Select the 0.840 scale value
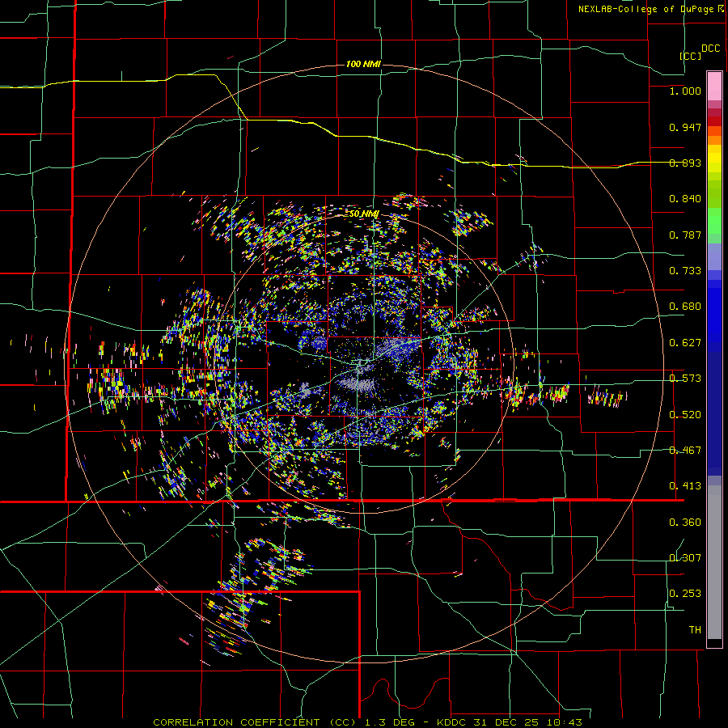The image size is (728, 728). point(685,199)
